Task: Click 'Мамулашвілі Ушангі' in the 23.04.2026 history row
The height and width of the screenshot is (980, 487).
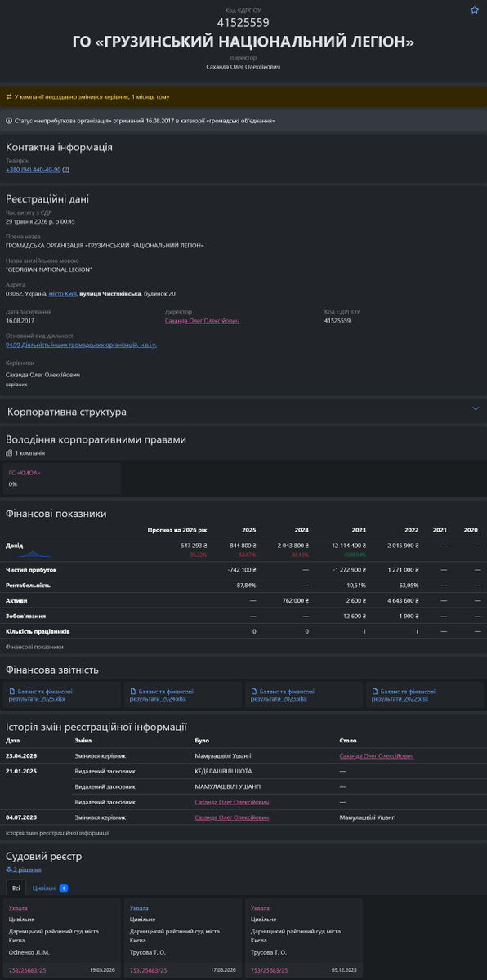Action: tap(223, 755)
